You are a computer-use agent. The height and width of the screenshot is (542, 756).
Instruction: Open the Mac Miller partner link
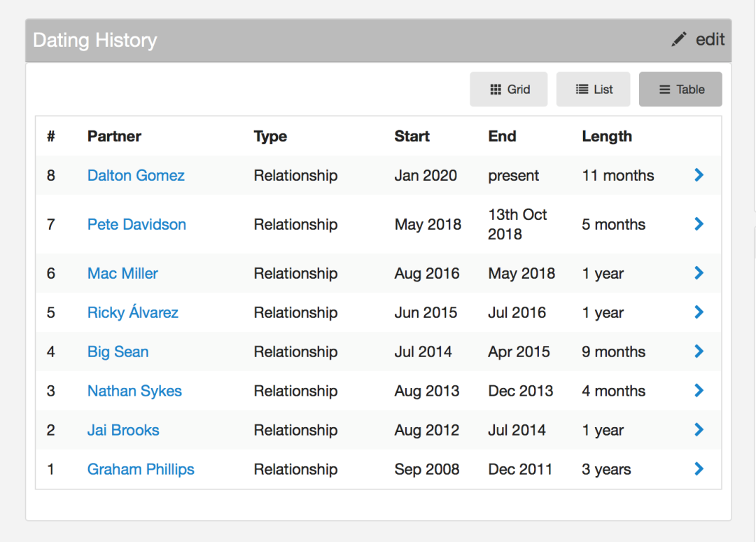(x=122, y=273)
